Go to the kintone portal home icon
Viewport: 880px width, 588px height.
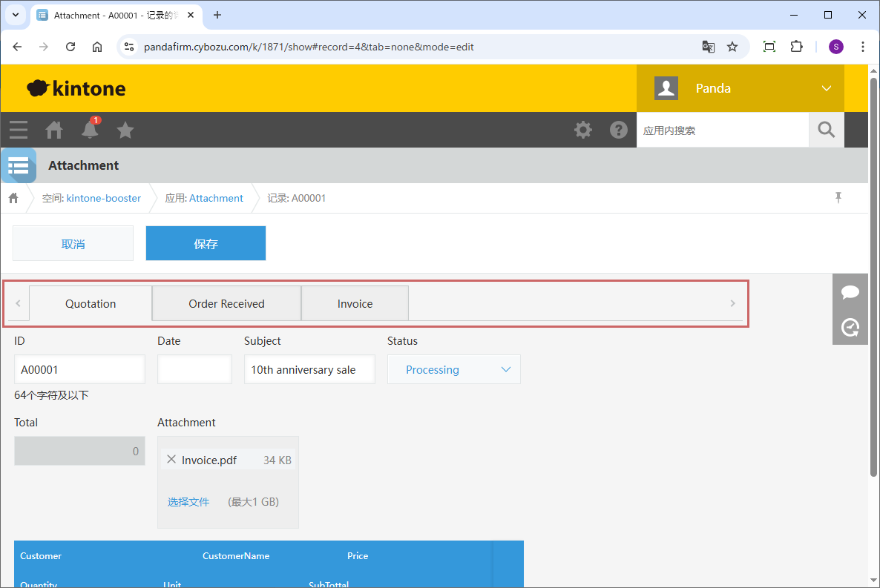(54, 130)
